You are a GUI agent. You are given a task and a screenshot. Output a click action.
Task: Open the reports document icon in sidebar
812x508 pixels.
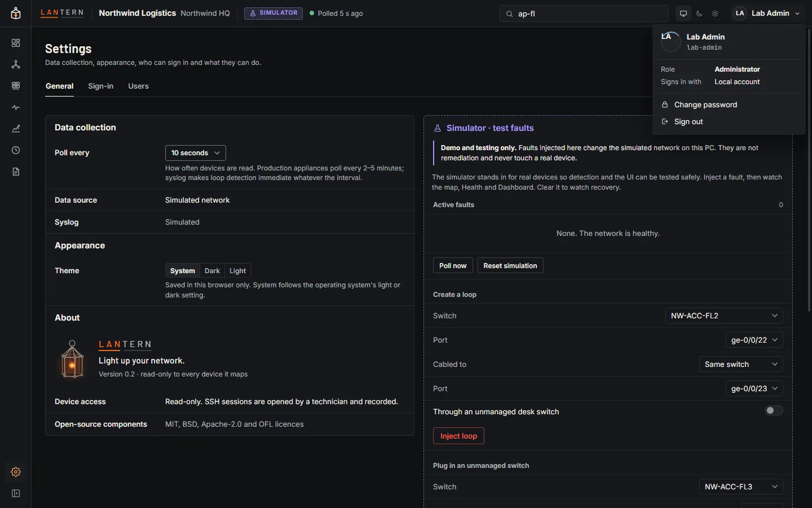16,172
